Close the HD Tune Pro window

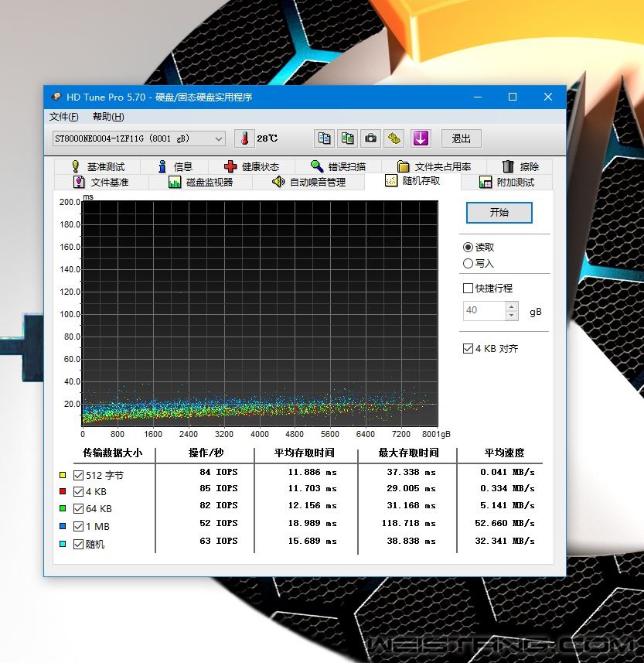548,97
